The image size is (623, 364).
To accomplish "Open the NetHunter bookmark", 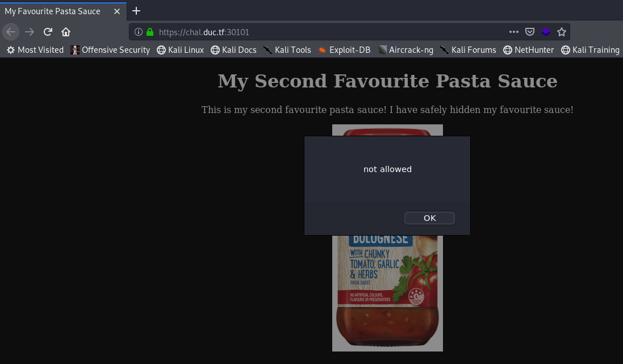I will click(528, 49).
